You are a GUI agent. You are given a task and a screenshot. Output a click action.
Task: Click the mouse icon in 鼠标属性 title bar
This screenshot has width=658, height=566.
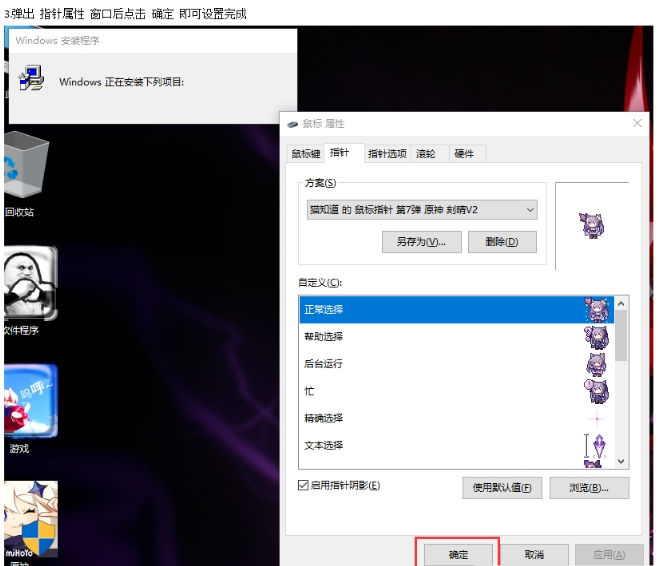(292, 124)
